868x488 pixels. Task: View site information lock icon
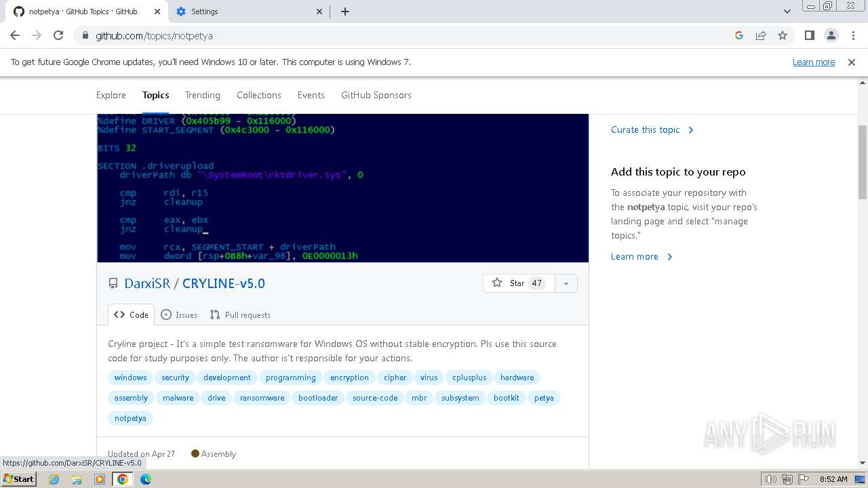click(85, 36)
